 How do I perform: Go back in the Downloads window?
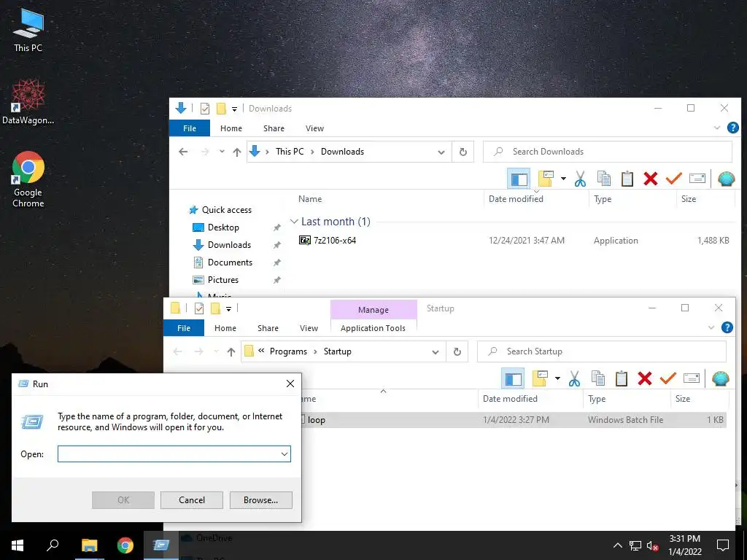pyautogui.click(x=183, y=152)
